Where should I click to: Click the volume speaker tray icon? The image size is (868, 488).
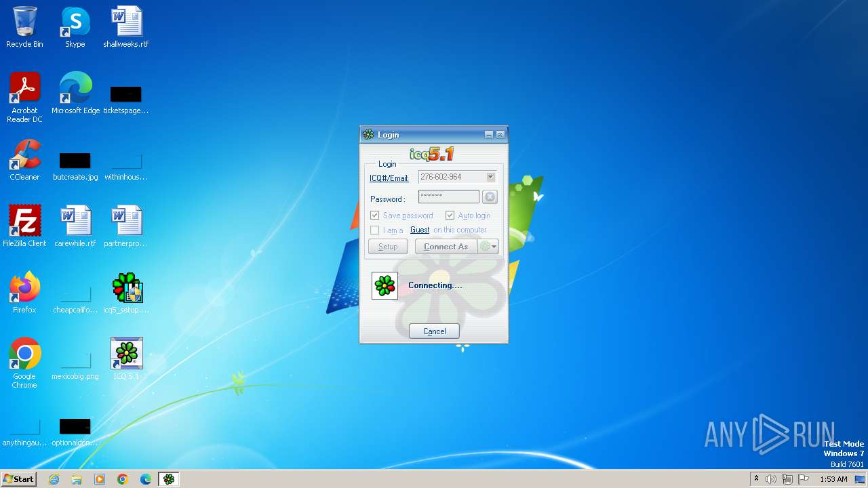click(x=771, y=479)
